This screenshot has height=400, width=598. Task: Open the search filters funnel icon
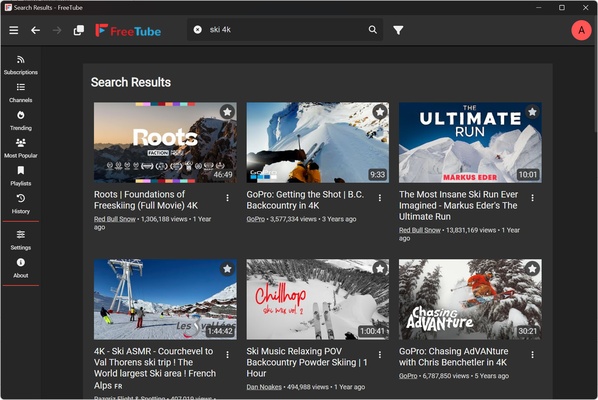pyautogui.click(x=398, y=30)
